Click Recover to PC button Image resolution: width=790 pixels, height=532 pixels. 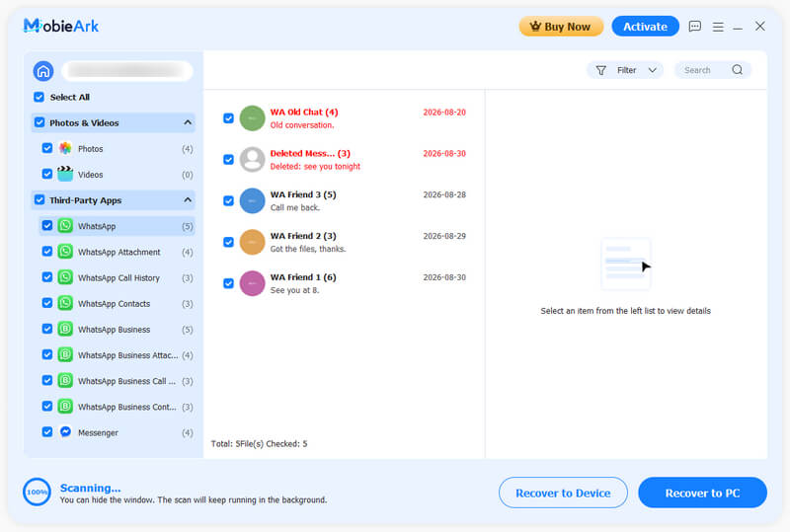point(702,493)
